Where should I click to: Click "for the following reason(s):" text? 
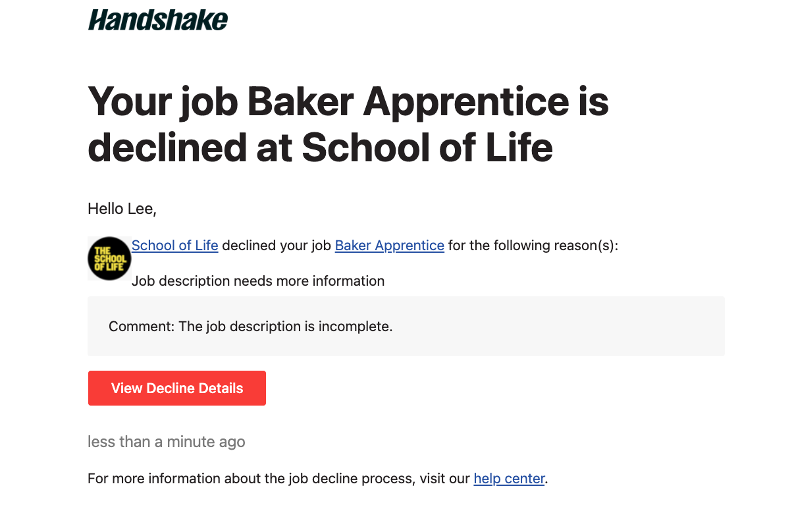[533, 246]
